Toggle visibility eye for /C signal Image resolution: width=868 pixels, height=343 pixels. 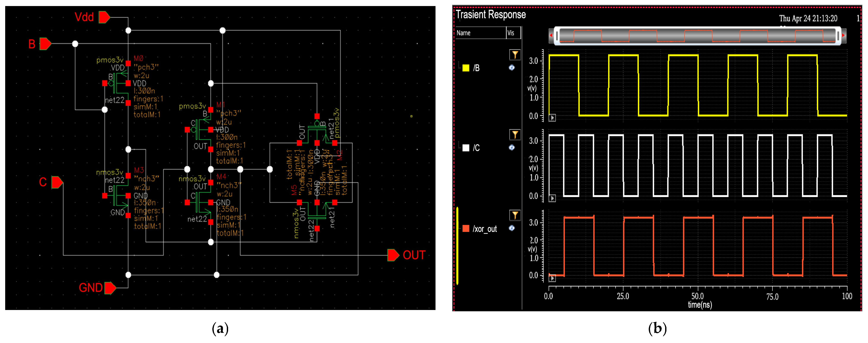click(x=511, y=148)
